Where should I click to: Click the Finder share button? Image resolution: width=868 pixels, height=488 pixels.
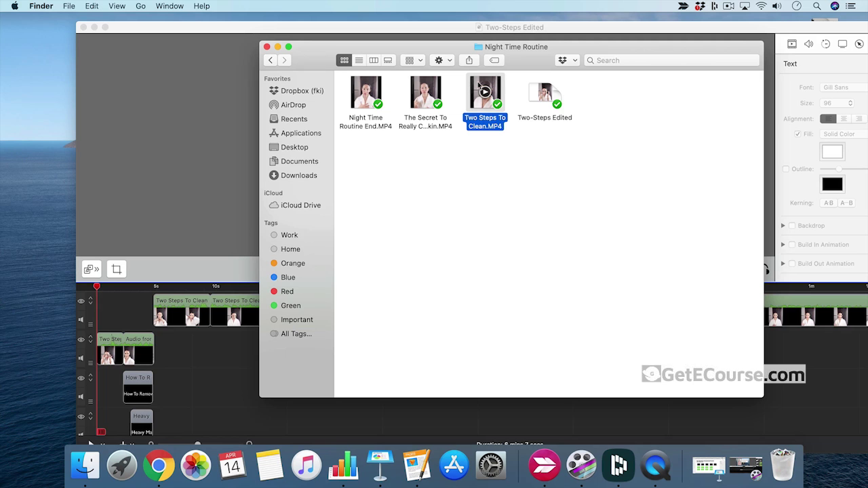[469, 60]
